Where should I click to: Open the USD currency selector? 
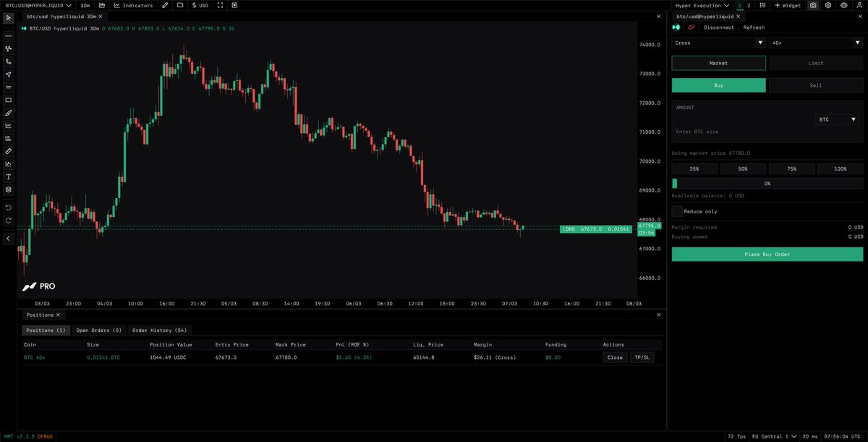point(200,5)
